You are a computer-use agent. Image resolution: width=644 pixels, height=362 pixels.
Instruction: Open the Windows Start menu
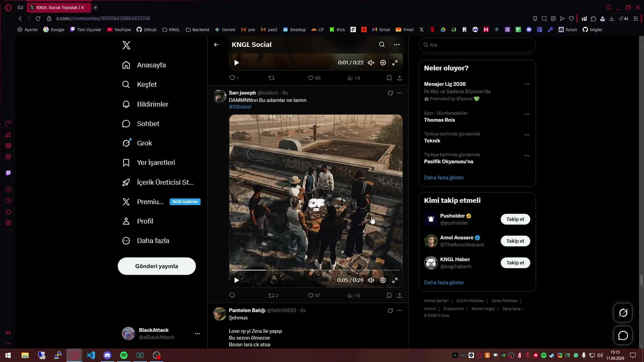8,355
